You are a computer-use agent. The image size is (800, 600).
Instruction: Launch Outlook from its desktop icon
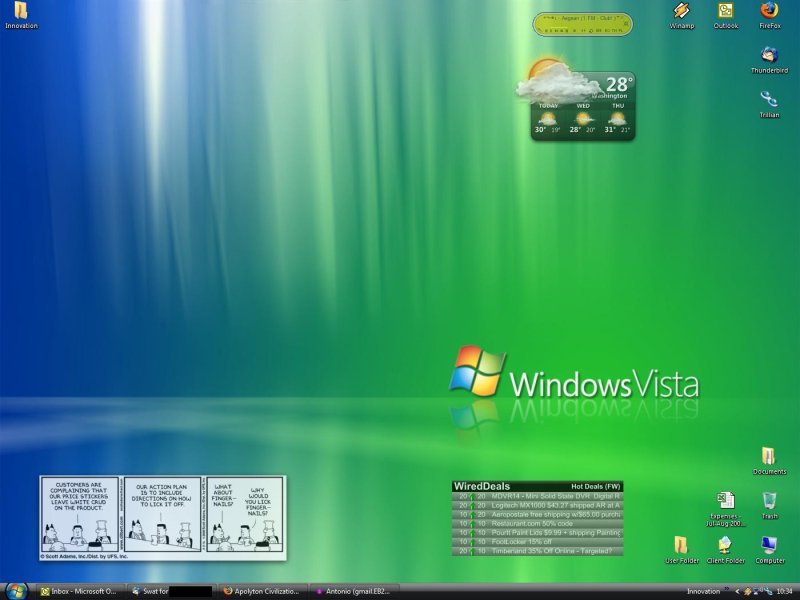725,12
